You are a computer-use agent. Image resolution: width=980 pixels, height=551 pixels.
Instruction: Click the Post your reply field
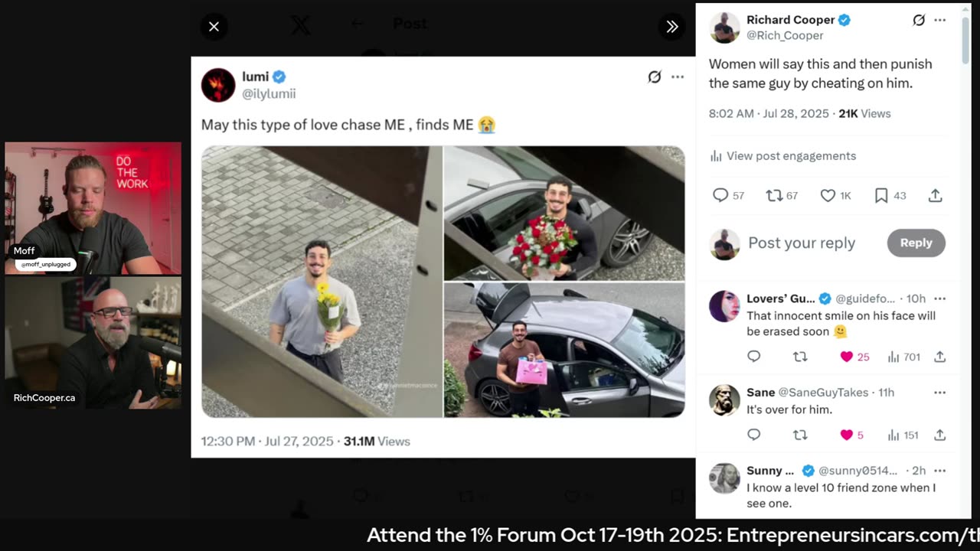[802, 243]
